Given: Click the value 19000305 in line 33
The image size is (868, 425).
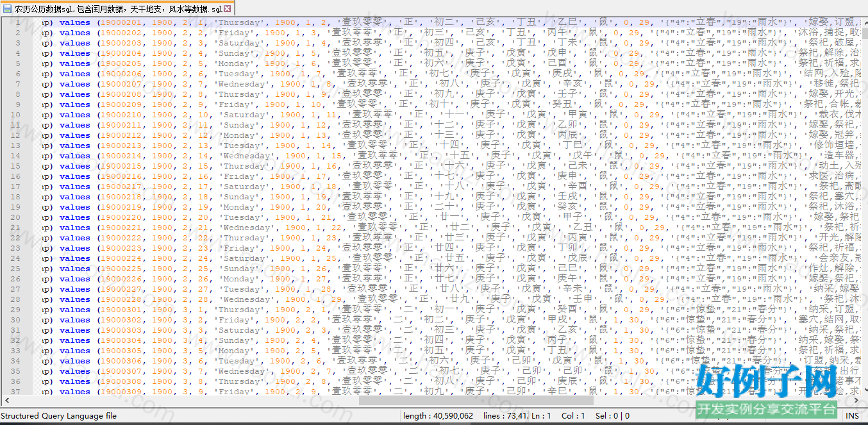Looking at the screenshot, I should [x=122, y=351].
